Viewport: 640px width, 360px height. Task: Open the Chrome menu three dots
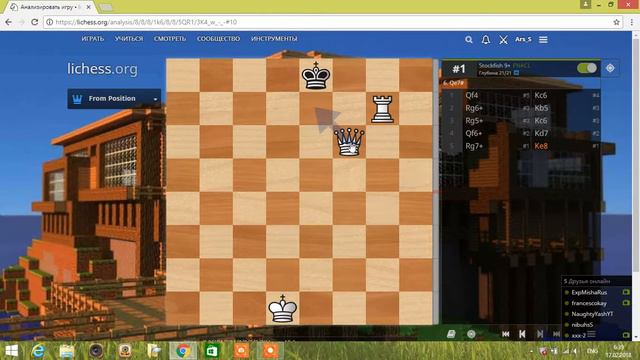click(x=632, y=22)
